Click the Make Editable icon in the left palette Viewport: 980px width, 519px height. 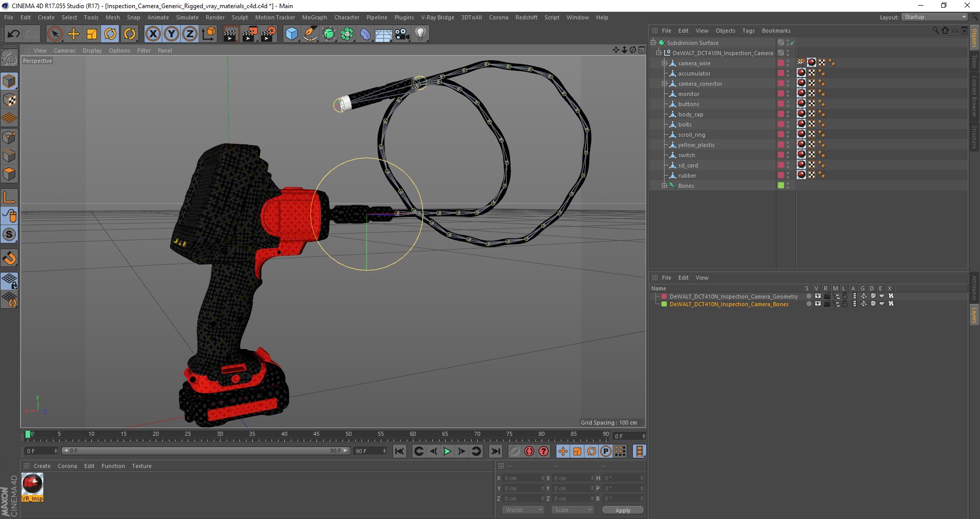pos(9,58)
